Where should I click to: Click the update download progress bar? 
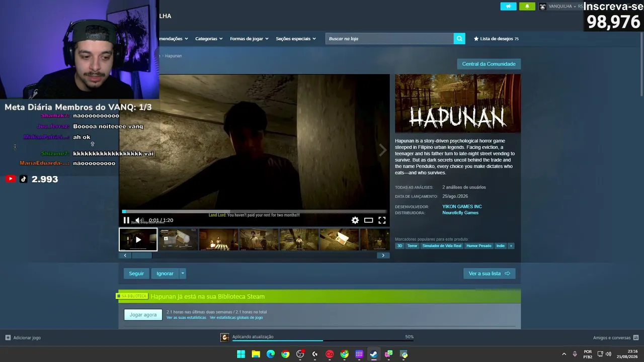[x=323, y=341]
